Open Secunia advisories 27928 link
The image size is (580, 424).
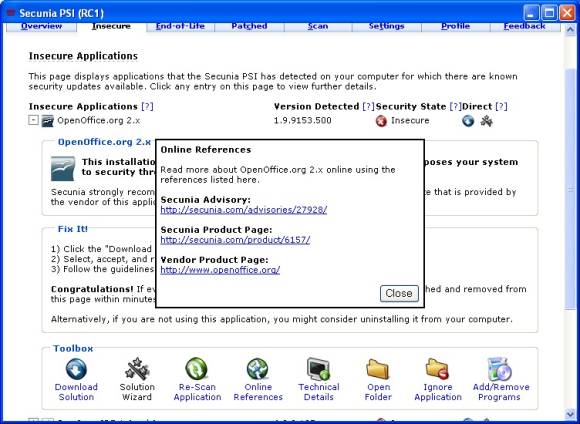244,210
